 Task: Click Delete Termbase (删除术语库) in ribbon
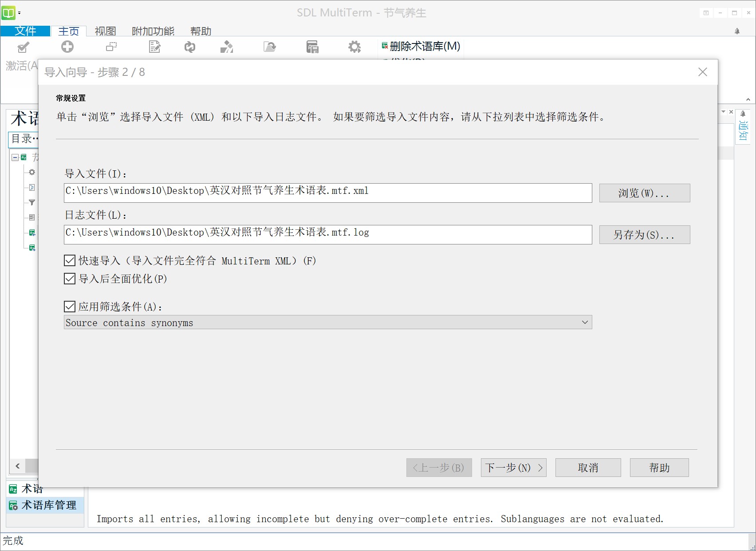421,46
